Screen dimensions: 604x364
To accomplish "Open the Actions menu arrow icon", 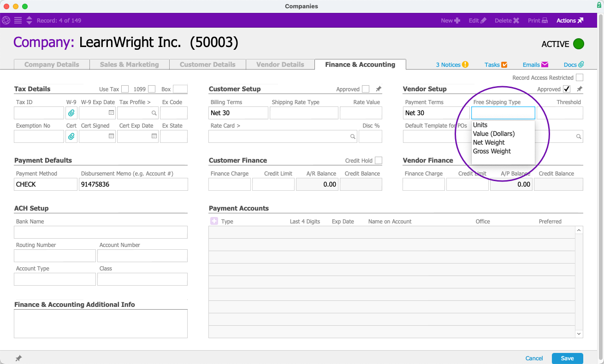I will pos(580,20).
